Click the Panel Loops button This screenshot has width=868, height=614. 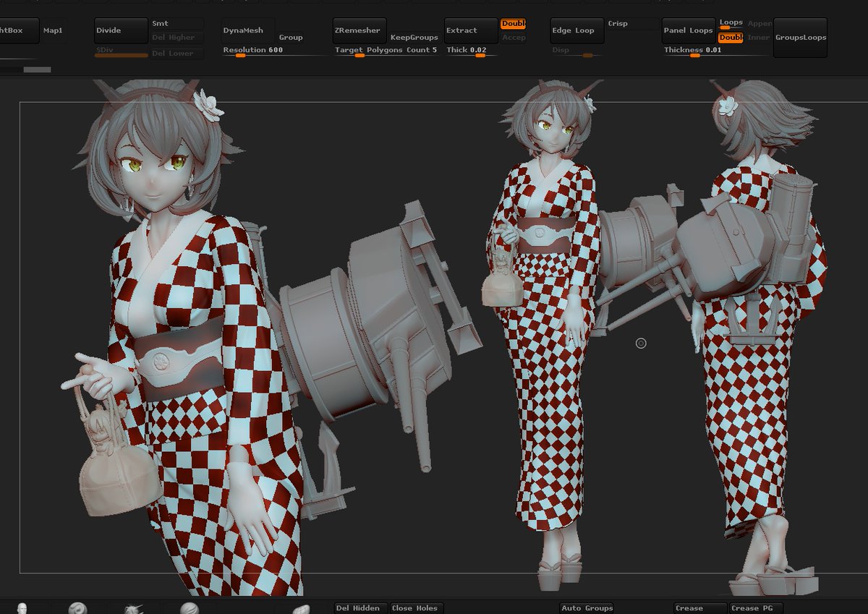pyautogui.click(x=689, y=30)
